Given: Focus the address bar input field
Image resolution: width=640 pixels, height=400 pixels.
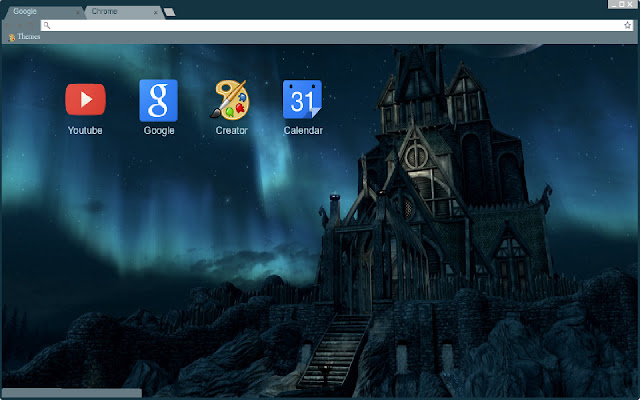Looking at the screenshot, I should coord(337,25).
